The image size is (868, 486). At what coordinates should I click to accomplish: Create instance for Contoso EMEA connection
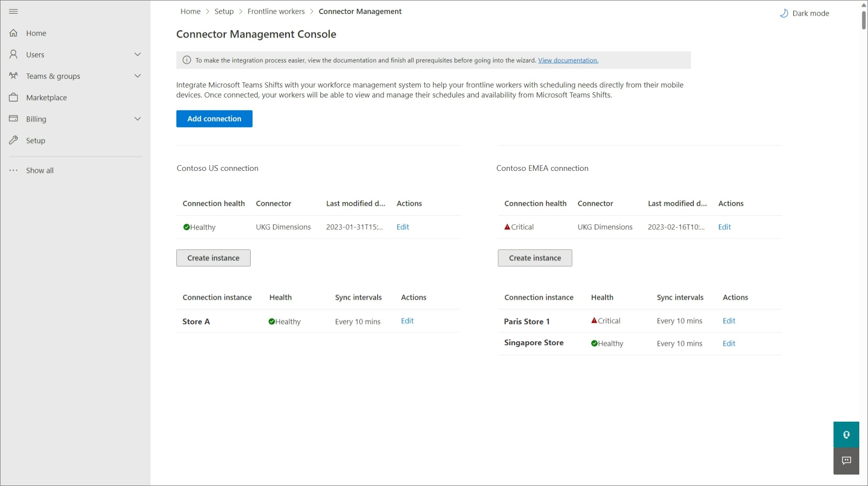(535, 258)
